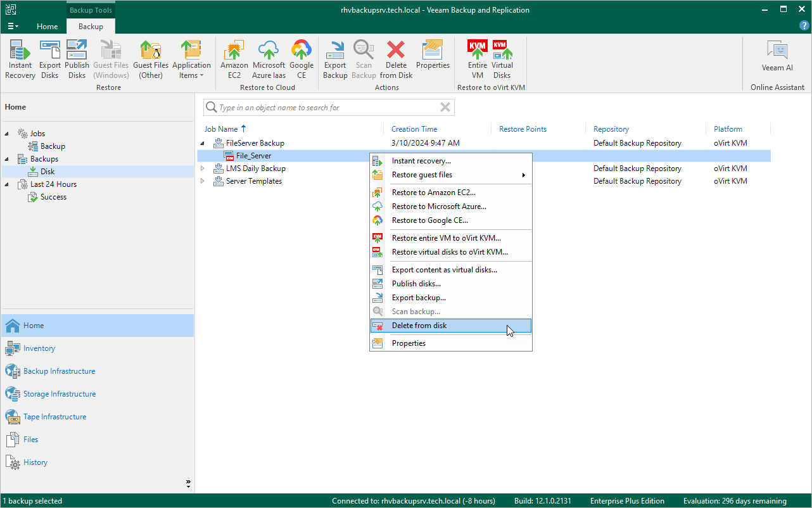Clear the search box with X
The image size is (812, 508).
(x=446, y=108)
